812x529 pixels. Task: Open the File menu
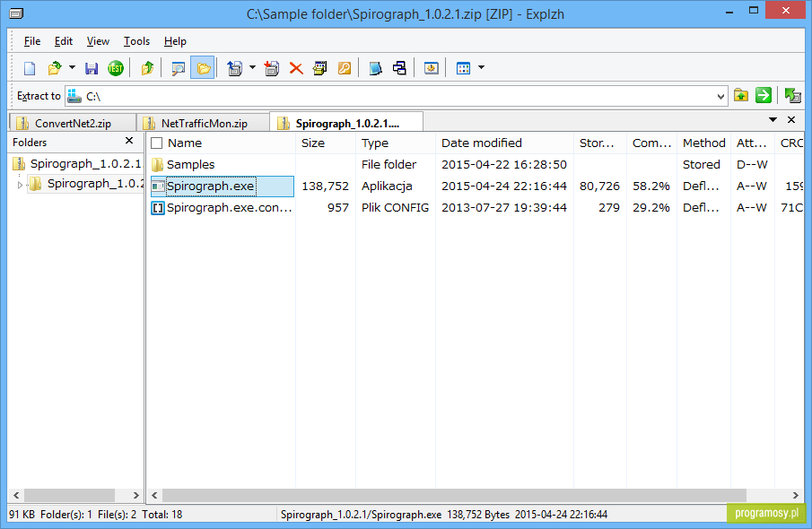click(32, 41)
